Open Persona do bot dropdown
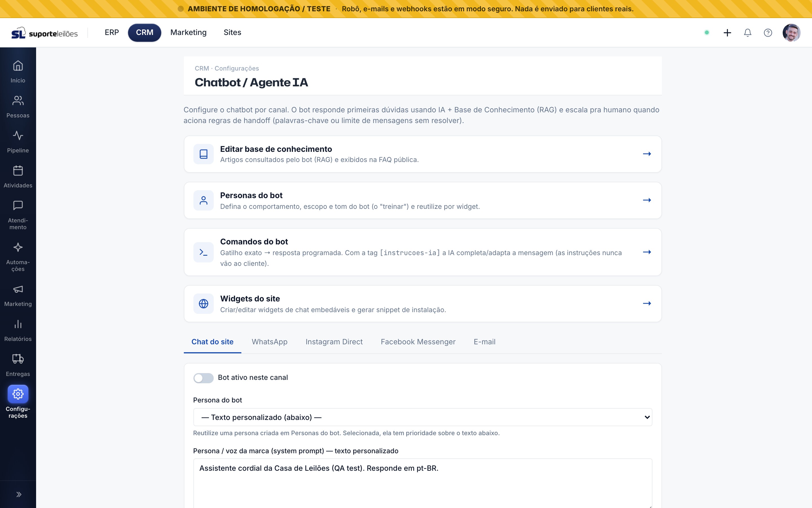Image resolution: width=812 pixels, height=508 pixels. point(422,417)
